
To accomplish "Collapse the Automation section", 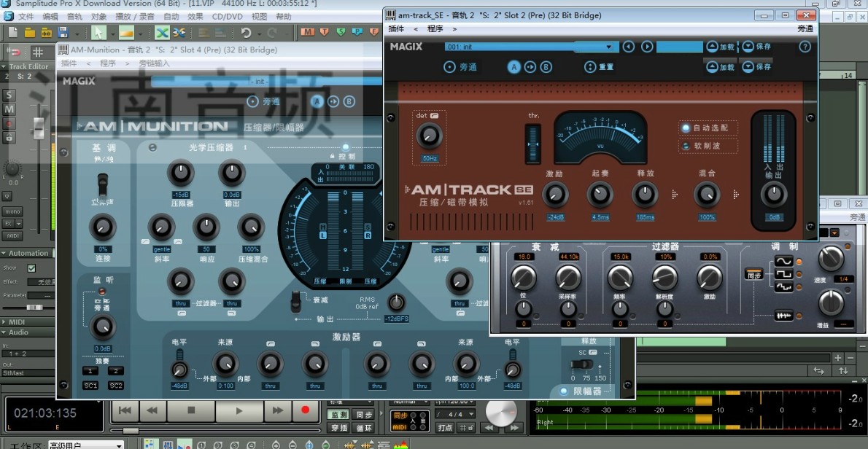I will [x=5, y=253].
